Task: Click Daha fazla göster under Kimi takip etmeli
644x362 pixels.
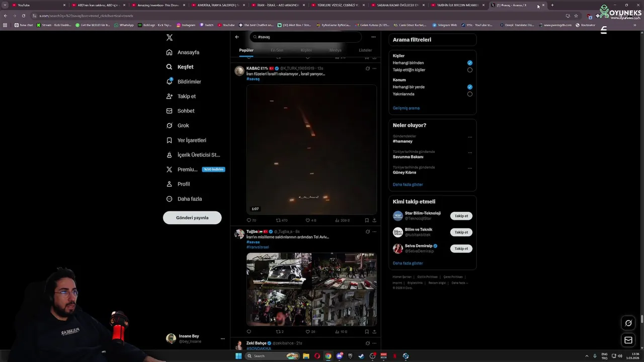Action: (x=408, y=263)
